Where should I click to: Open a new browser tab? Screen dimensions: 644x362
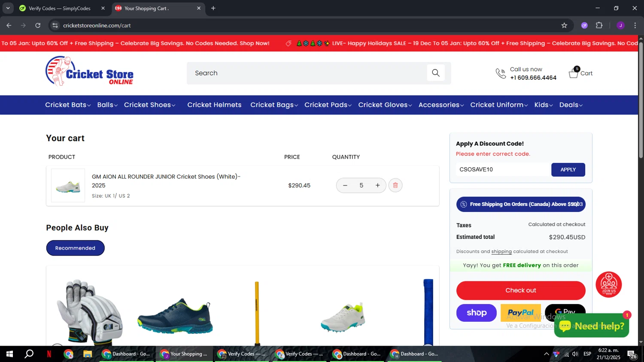[x=213, y=8]
